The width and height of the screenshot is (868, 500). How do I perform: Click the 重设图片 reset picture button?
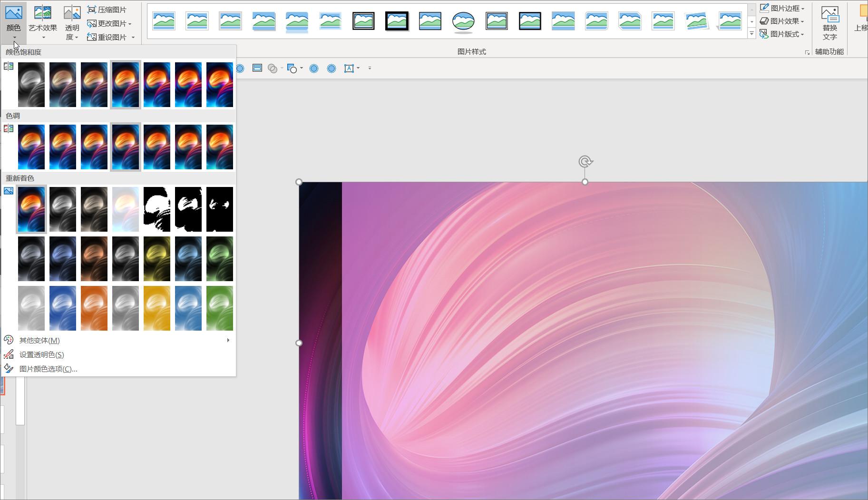pyautogui.click(x=107, y=37)
